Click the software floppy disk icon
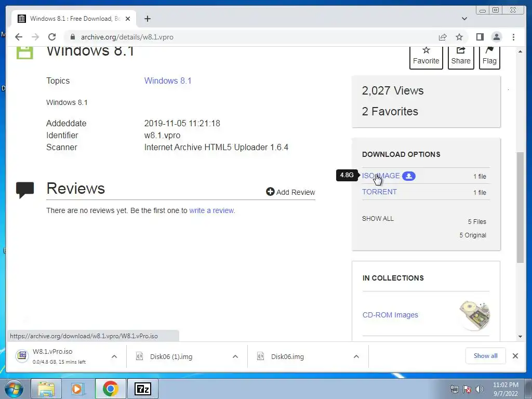 (x=25, y=52)
